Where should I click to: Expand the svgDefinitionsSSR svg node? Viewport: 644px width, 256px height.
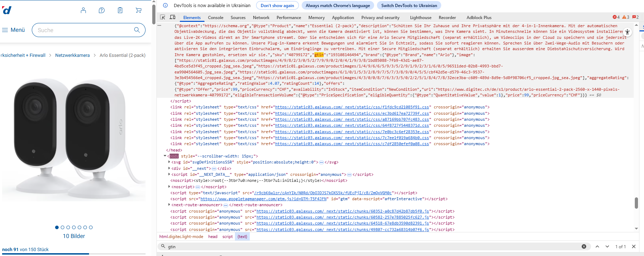pos(169,162)
